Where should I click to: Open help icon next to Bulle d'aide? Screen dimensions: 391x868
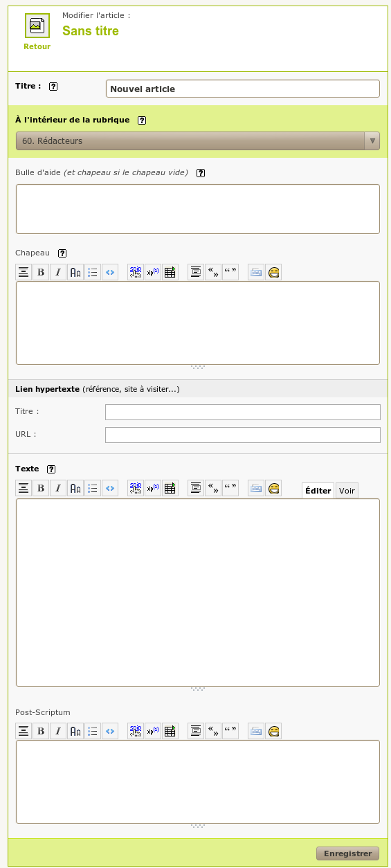tap(201, 173)
